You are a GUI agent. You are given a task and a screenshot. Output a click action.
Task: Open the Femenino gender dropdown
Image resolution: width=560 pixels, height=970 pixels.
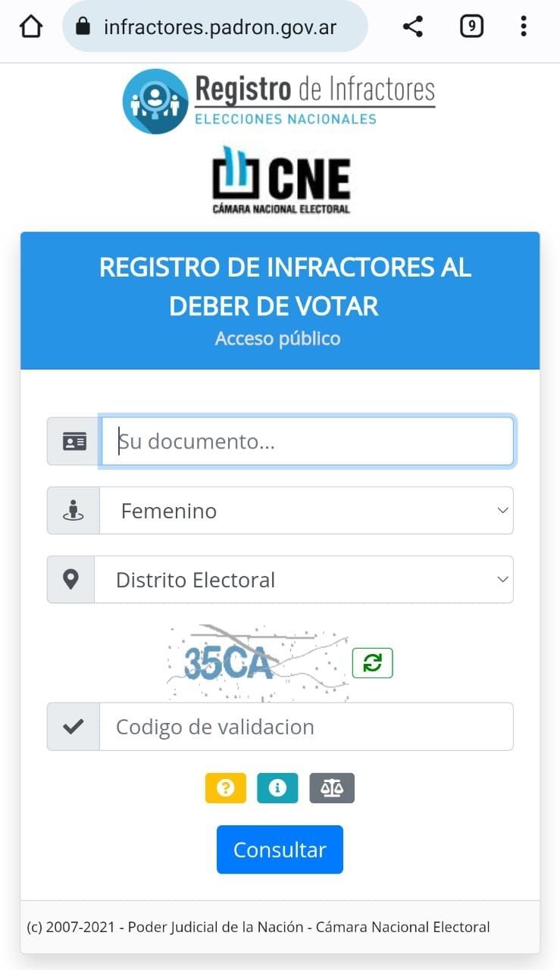coord(306,511)
